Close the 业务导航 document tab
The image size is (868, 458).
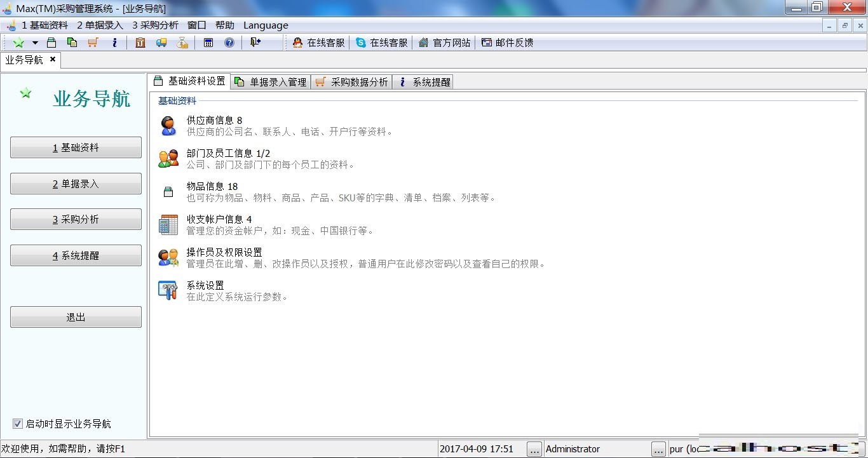(x=53, y=59)
